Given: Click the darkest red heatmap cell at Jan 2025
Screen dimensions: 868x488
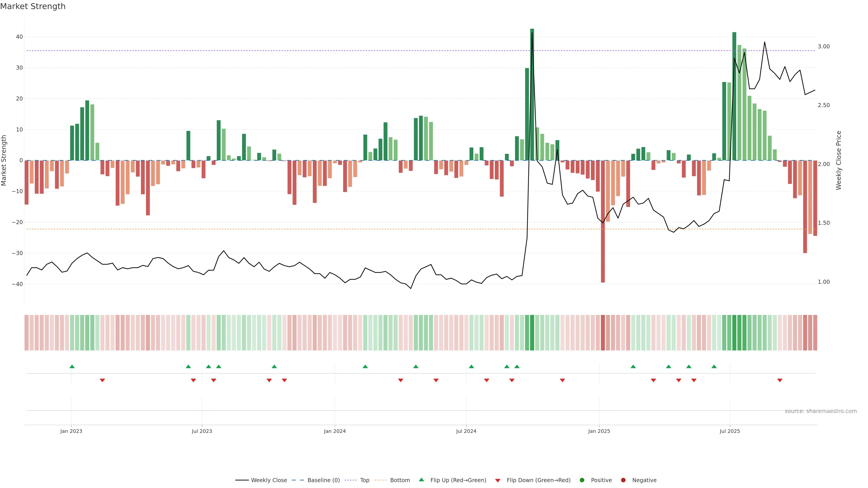Looking at the screenshot, I should (x=603, y=333).
